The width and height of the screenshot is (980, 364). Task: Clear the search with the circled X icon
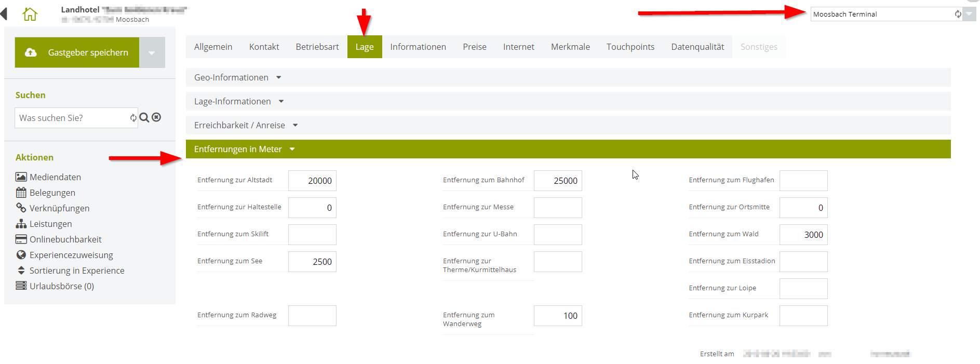click(156, 117)
